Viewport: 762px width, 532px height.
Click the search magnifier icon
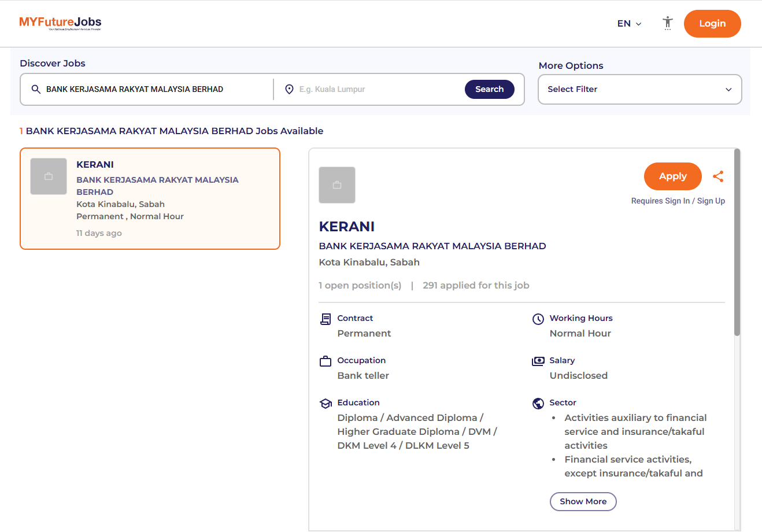[x=36, y=89]
